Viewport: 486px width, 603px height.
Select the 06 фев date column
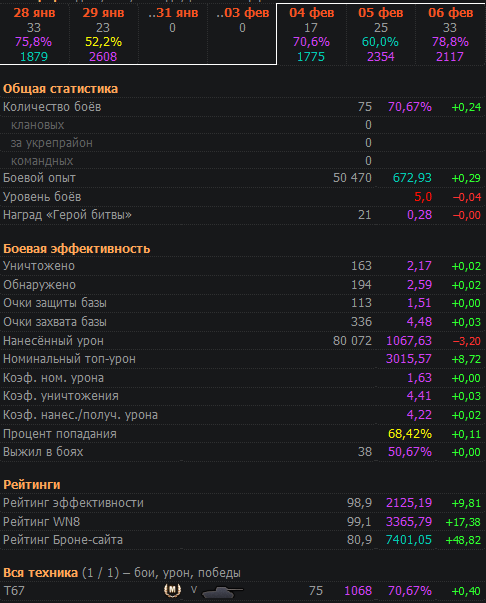[450, 34]
